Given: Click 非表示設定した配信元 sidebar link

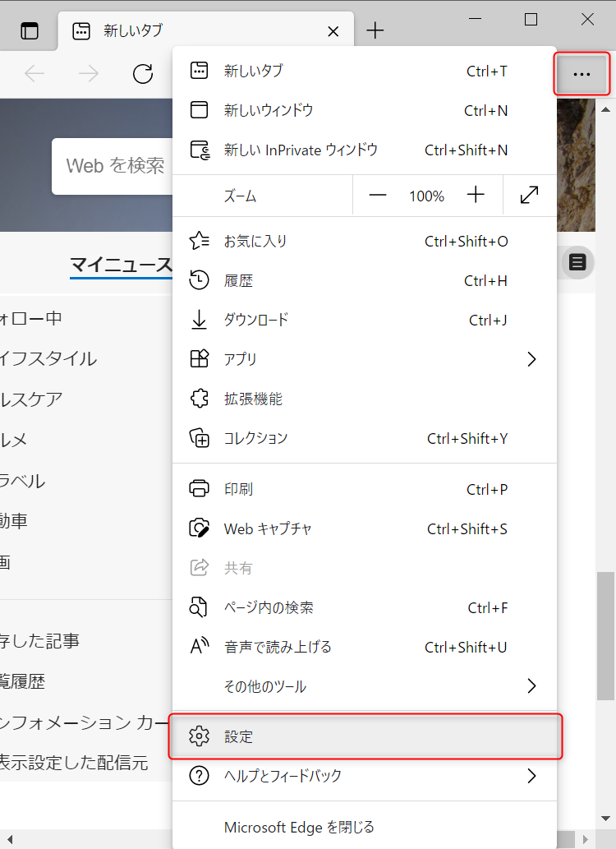Looking at the screenshot, I should pyautogui.click(x=74, y=763).
